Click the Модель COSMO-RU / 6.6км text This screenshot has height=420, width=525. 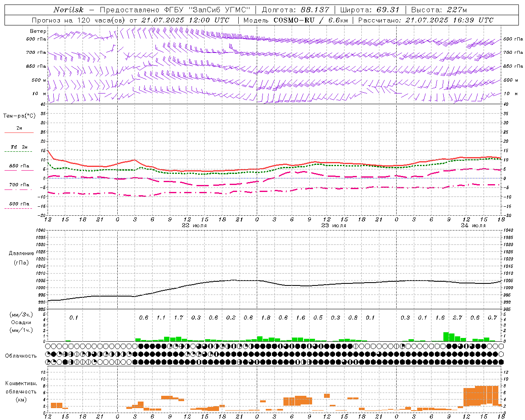point(295,20)
